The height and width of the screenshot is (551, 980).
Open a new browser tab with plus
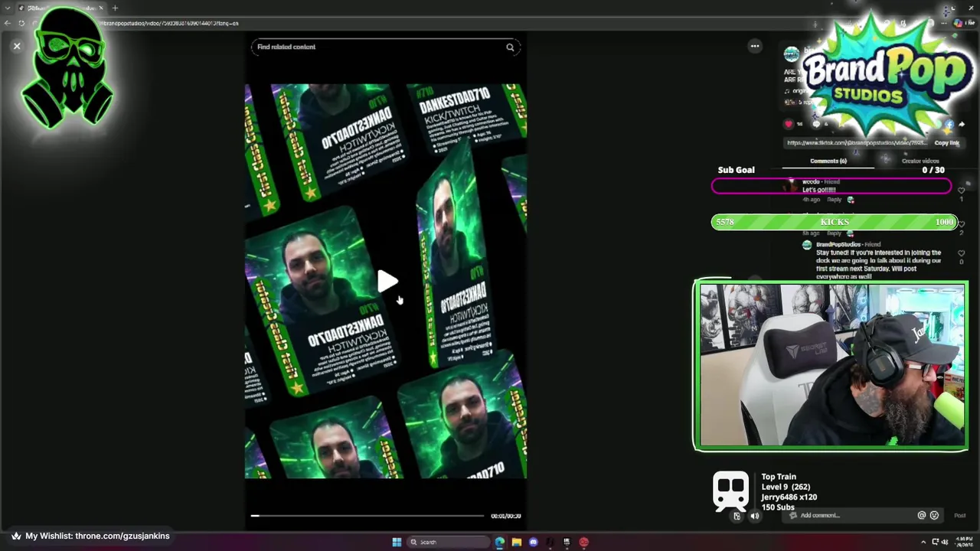pos(115,8)
